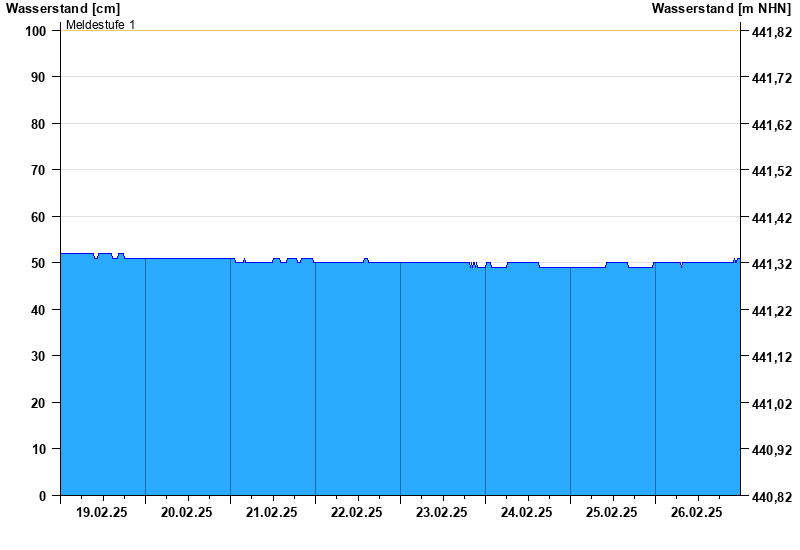Viewport: 800px width, 550px height.
Task: Select the 0 tick on left axis
Action: (x=43, y=496)
